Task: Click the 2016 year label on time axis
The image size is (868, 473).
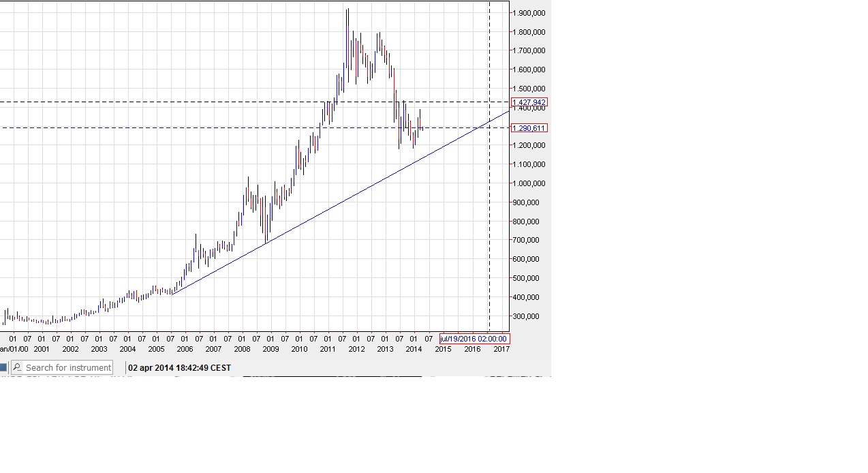Action: coord(472,349)
